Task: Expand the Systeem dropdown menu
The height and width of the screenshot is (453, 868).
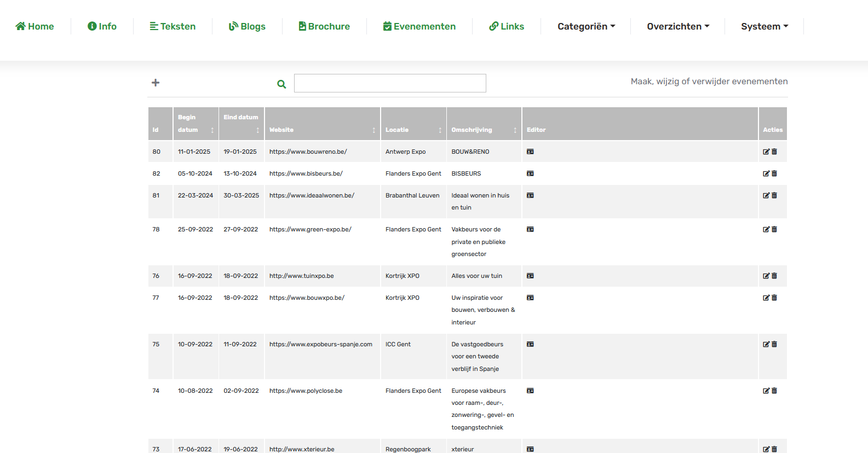Action: coord(764,26)
